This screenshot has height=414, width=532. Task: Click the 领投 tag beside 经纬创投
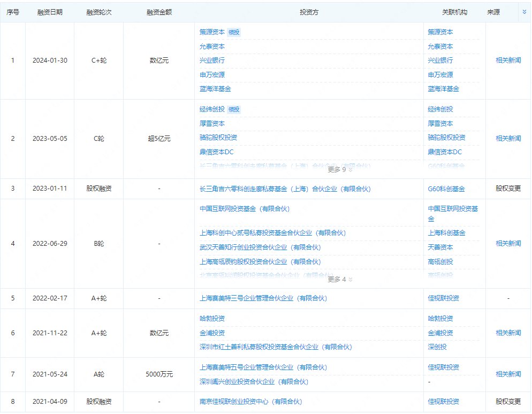234,109
